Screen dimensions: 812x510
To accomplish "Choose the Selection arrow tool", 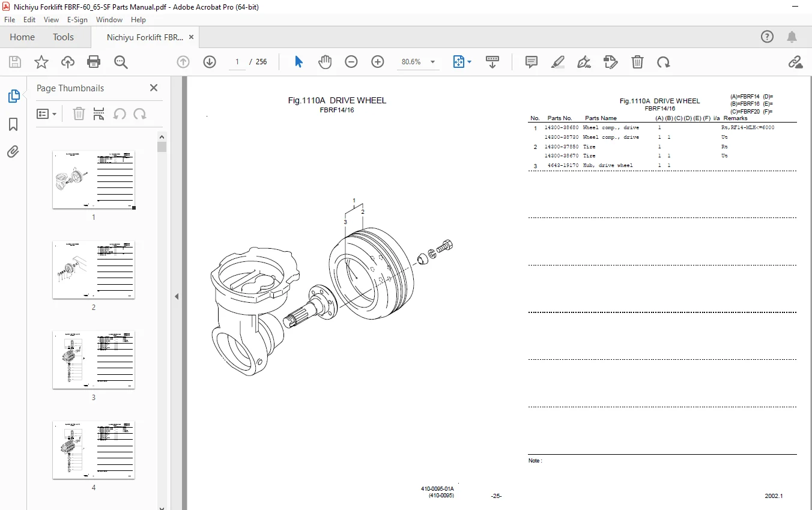I will tap(298, 62).
